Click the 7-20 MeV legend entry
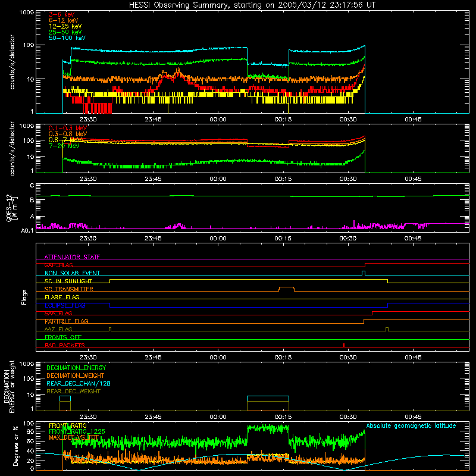476x476 pixels. coord(64,146)
